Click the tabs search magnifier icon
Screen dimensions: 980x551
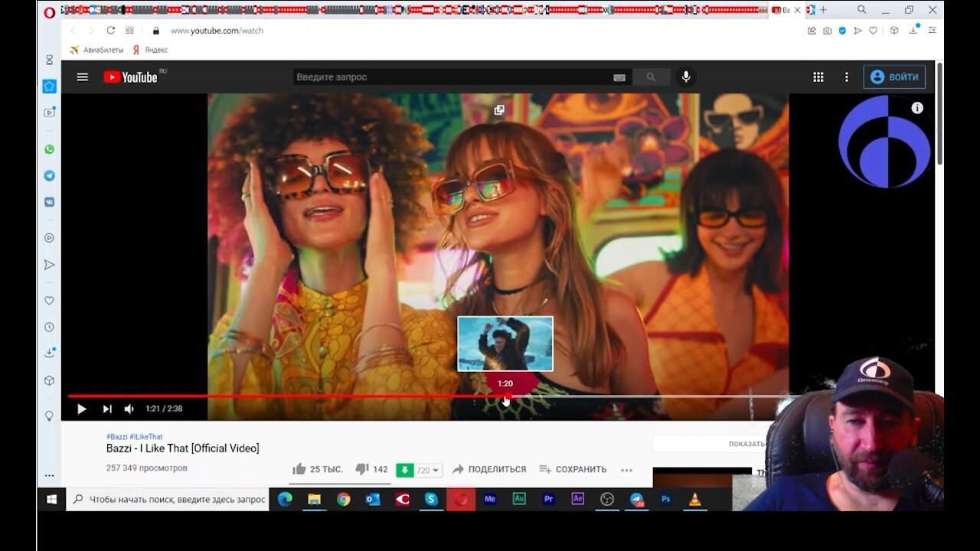pos(862,10)
